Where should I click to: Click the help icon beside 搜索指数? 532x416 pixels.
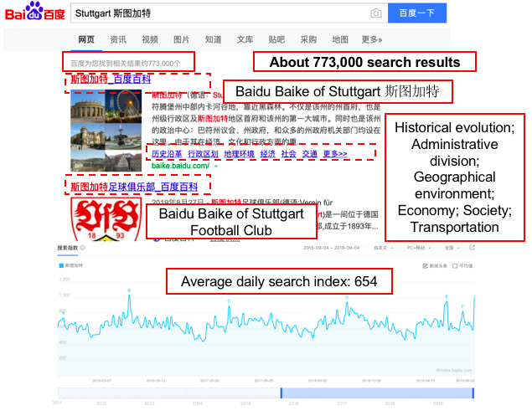tap(82, 248)
